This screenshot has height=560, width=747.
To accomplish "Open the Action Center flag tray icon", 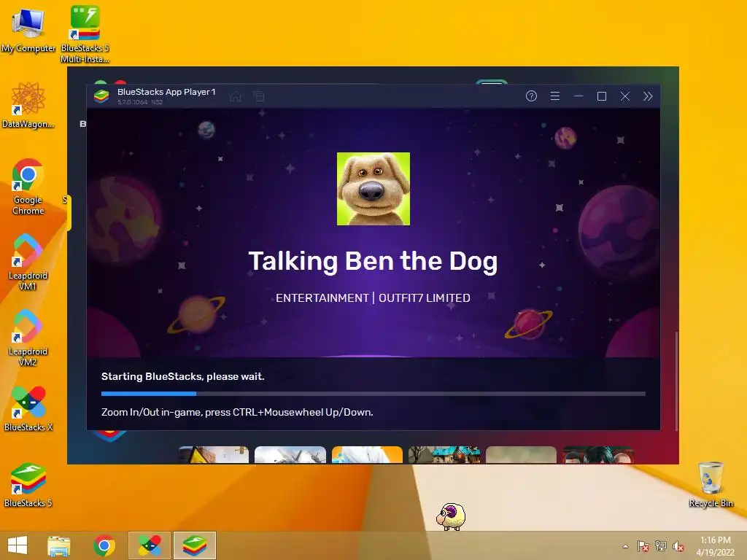I will (x=643, y=546).
